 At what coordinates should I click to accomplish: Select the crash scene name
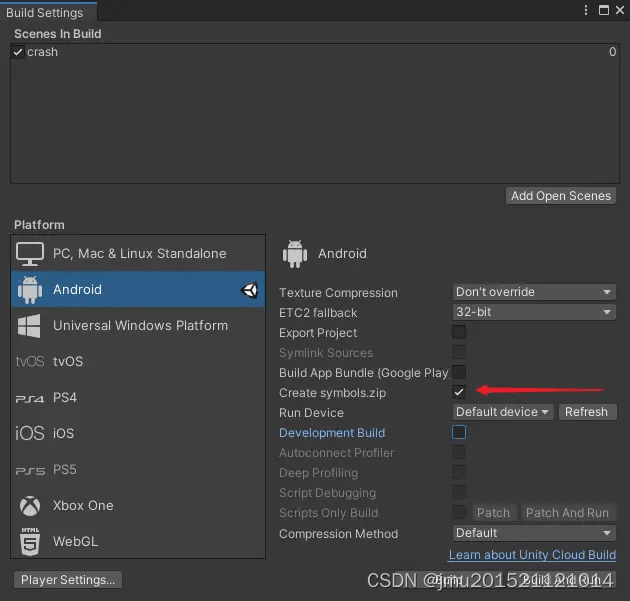point(42,52)
